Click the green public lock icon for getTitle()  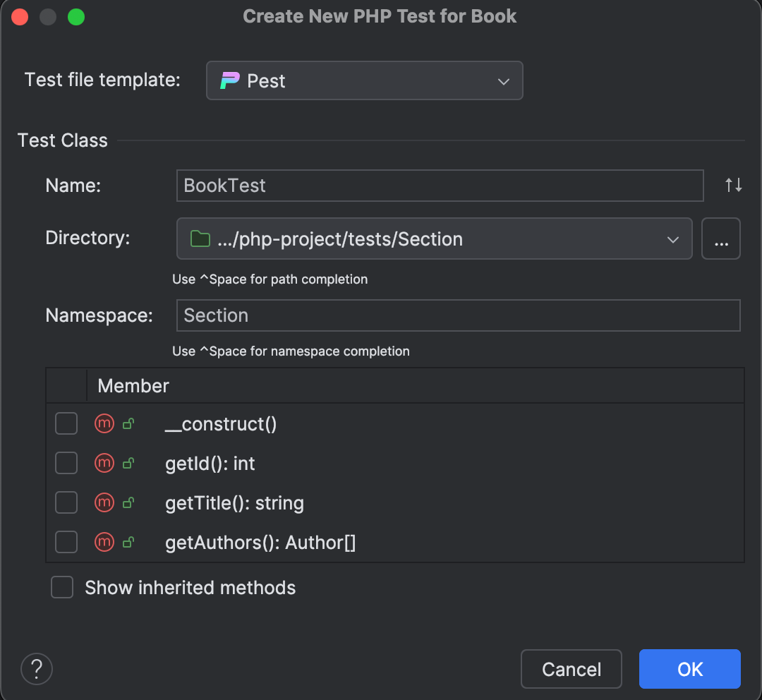pyautogui.click(x=128, y=503)
